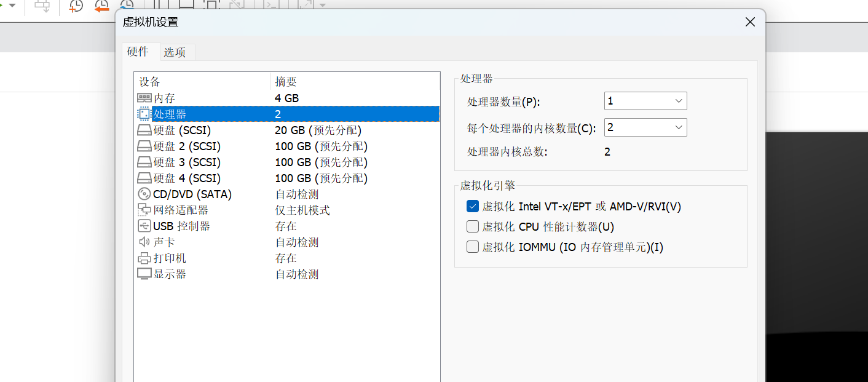868x382 pixels.
Task: Switch to the 硬件 tab
Action: tap(138, 52)
